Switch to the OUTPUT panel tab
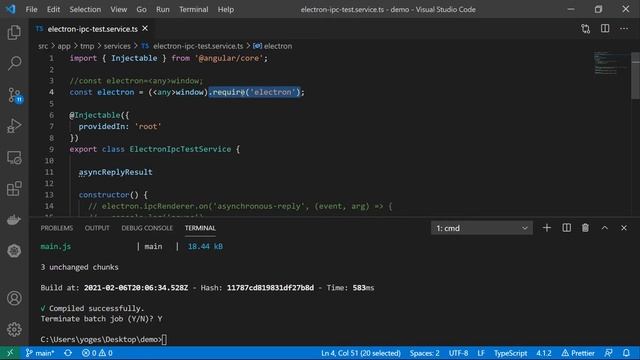Image resolution: width=640 pixels, height=360 pixels. 97,228
